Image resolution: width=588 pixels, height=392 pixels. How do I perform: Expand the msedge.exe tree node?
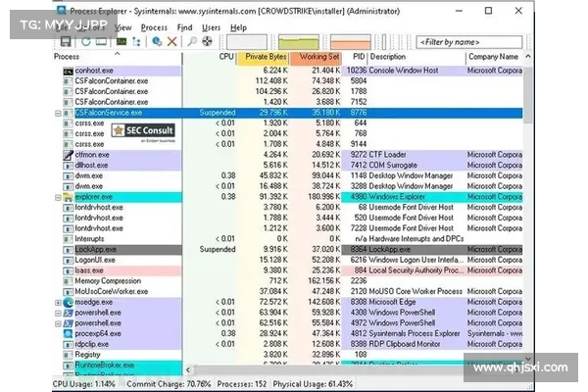point(58,303)
